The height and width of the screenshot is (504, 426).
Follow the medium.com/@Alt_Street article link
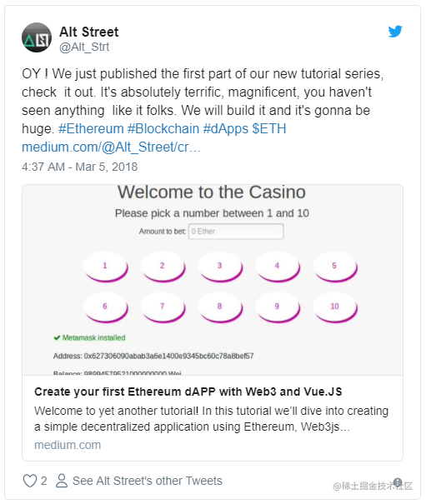click(x=112, y=147)
